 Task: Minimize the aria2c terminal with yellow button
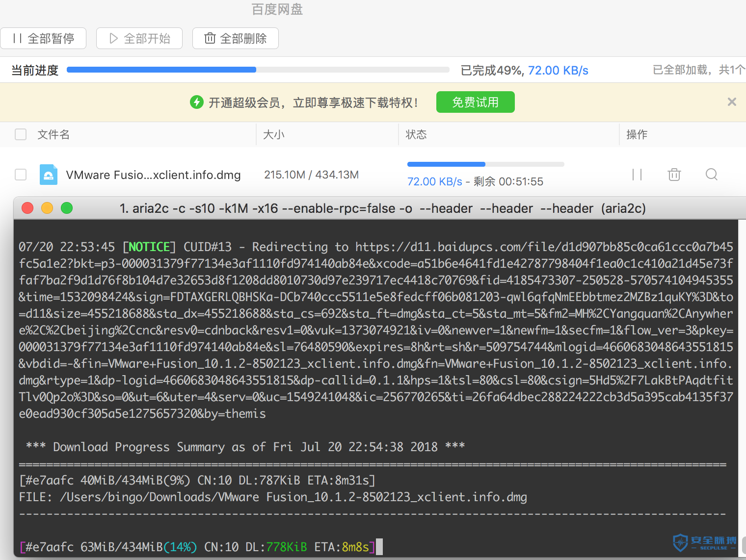tap(47, 208)
